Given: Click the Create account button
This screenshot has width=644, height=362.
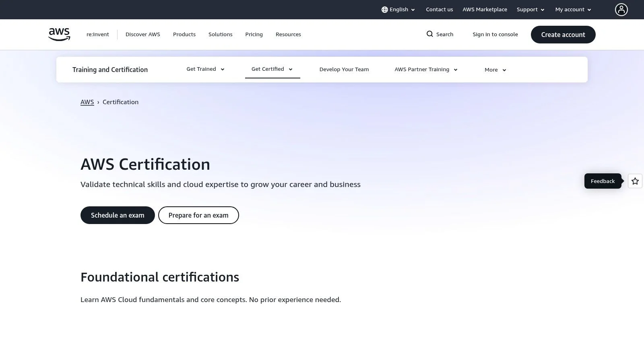Looking at the screenshot, I should (563, 35).
